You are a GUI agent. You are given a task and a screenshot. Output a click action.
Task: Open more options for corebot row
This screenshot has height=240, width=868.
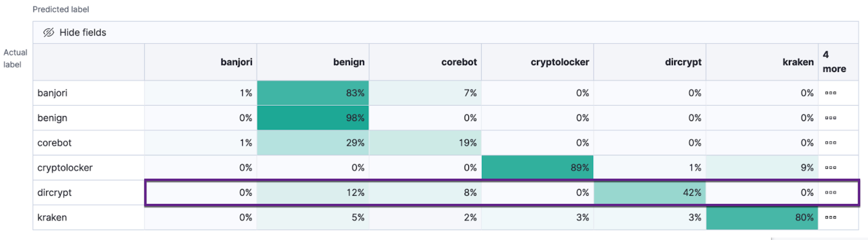pyautogui.click(x=830, y=143)
